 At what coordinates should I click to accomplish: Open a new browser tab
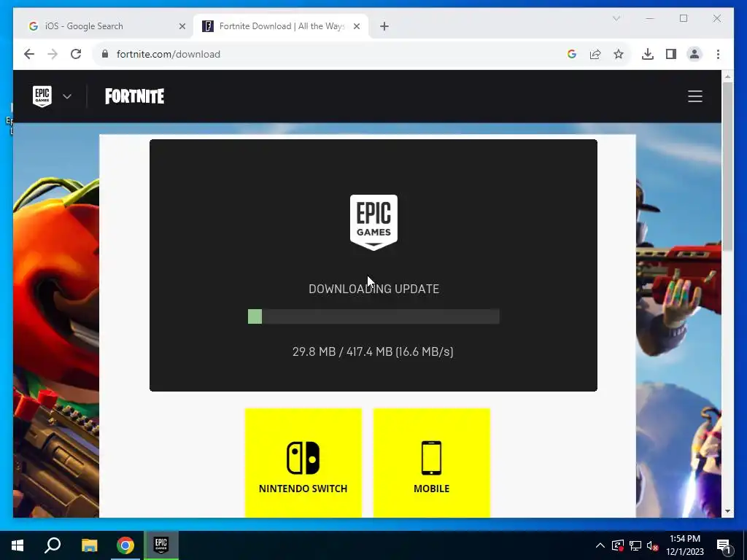click(x=384, y=26)
